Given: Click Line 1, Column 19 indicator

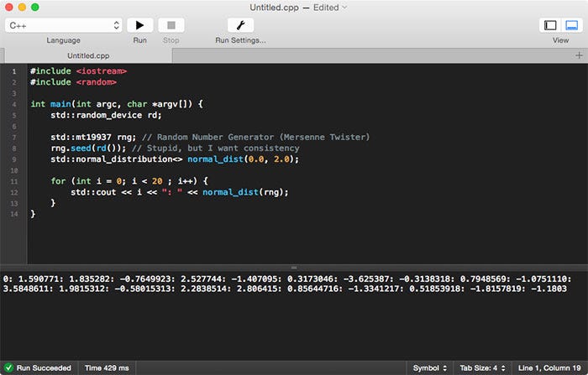Looking at the screenshot, I should [x=549, y=368].
